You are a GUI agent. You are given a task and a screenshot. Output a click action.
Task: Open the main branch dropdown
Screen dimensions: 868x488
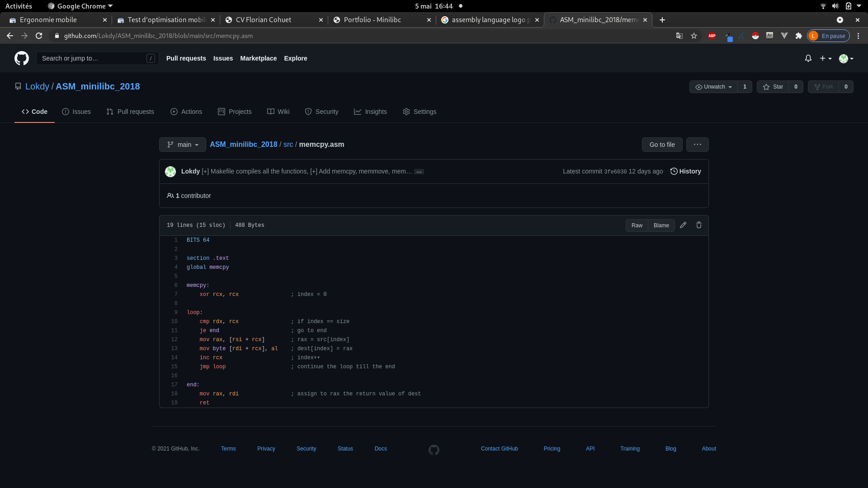pyautogui.click(x=183, y=145)
